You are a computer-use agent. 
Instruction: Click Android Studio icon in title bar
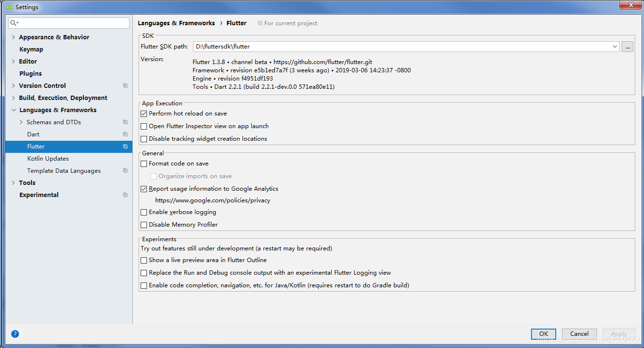pyautogui.click(x=9, y=7)
